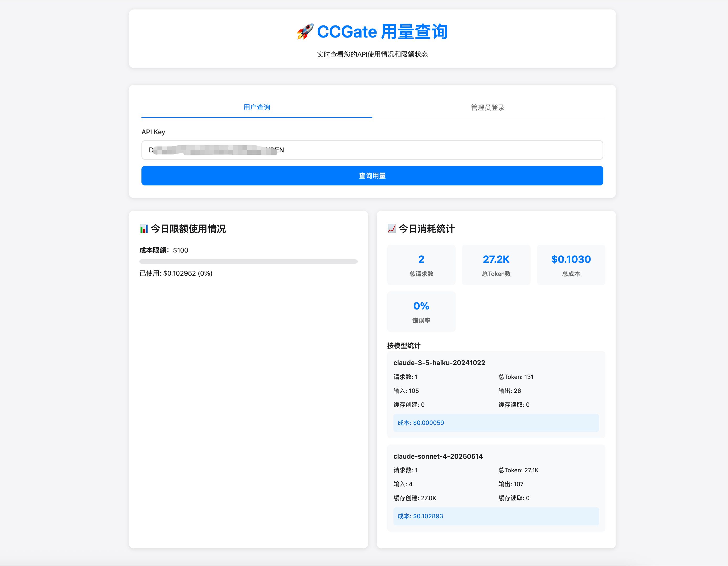The height and width of the screenshot is (566, 728).
Task: Select the 0% 错误率 card
Action: click(421, 312)
